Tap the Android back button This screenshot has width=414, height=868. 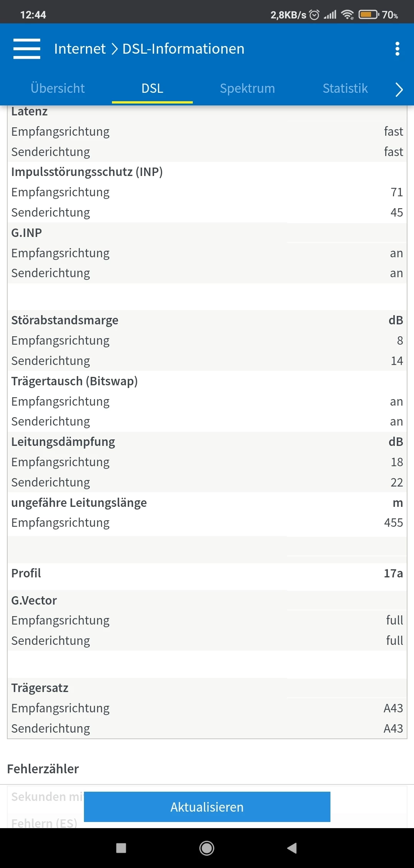(292, 848)
